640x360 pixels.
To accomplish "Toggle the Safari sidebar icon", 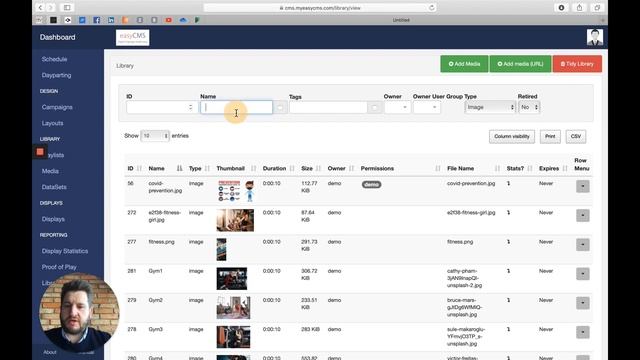I will tap(67, 7).
